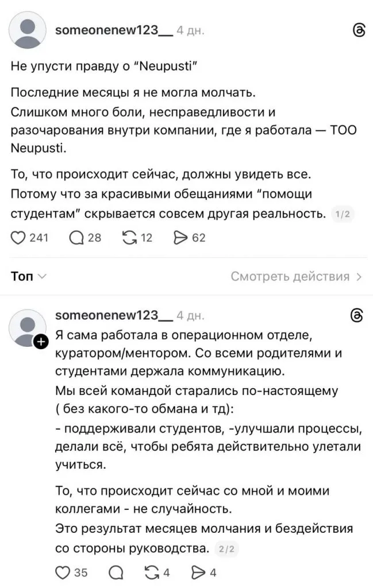Screen dimensions: 373x588
Task: Click the first post's profile avatar
Action: (29, 32)
